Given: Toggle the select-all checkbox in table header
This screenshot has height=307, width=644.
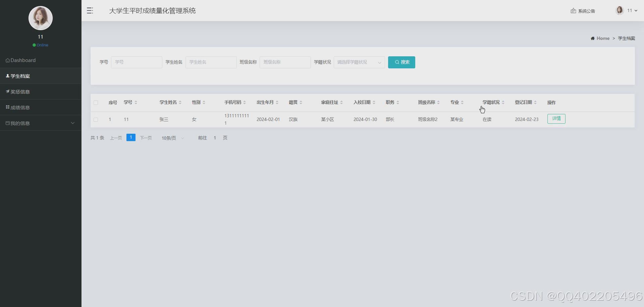Looking at the screenshot, I should point(96,103).
